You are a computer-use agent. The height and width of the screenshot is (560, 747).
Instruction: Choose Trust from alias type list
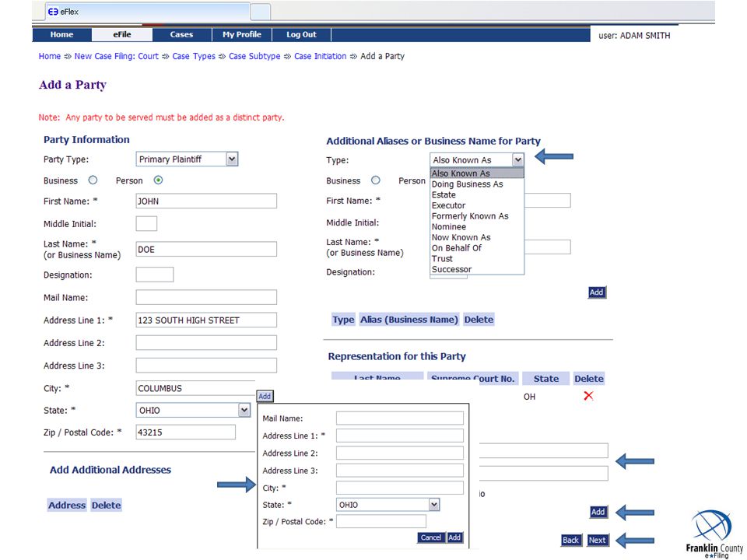point(477,258)
